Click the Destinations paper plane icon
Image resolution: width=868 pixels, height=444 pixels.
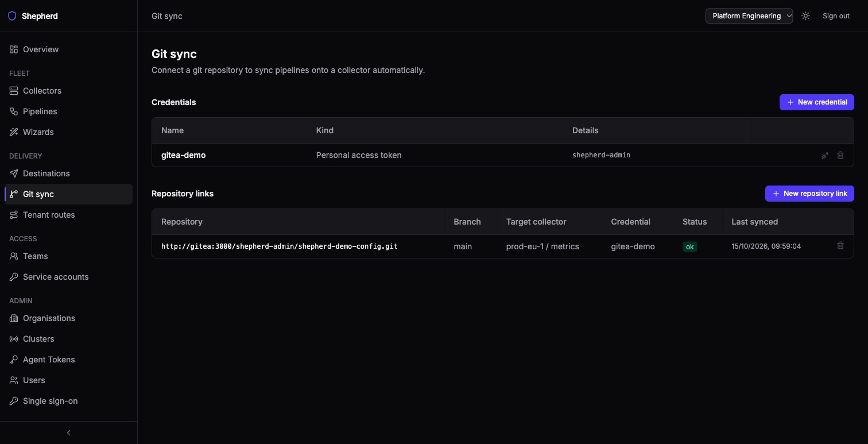pos(14,173)
